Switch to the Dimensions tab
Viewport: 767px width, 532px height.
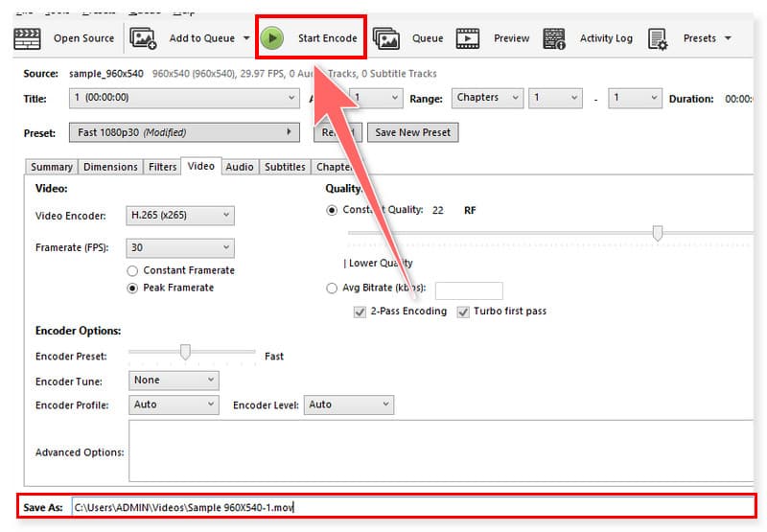pyautogui.click(x=110, y=167)
